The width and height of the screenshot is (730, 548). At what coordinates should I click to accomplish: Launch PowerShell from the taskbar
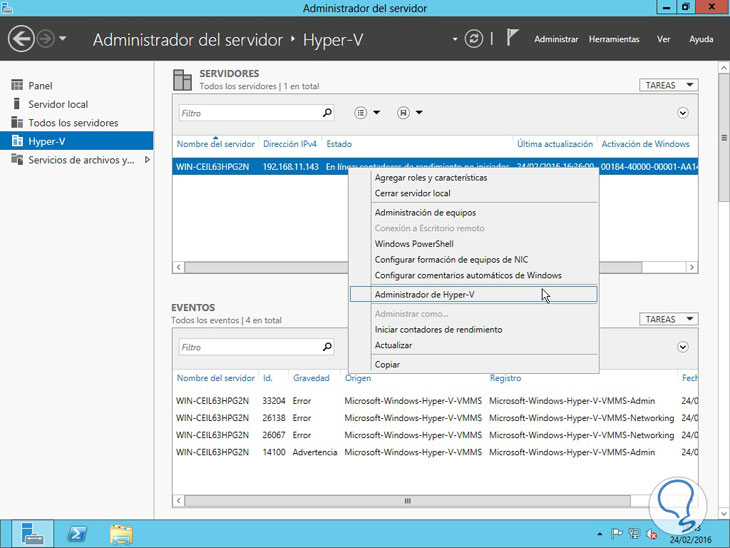tap(77, 534)
